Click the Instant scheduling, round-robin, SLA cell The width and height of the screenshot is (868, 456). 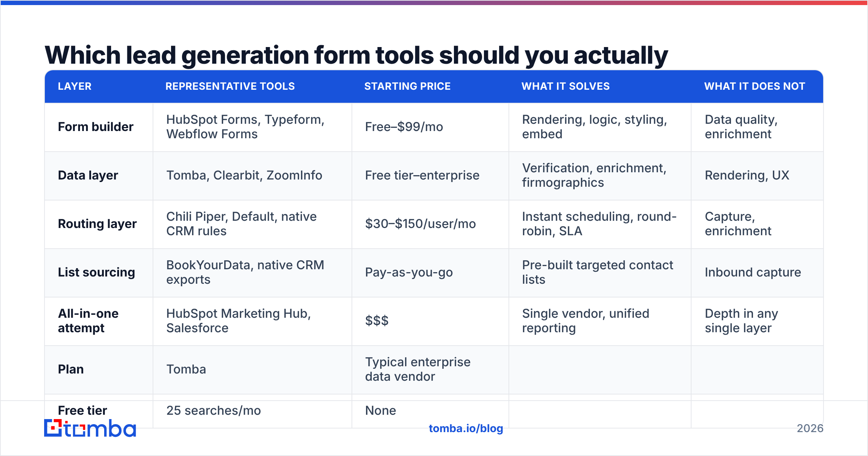tap(599, 224)
